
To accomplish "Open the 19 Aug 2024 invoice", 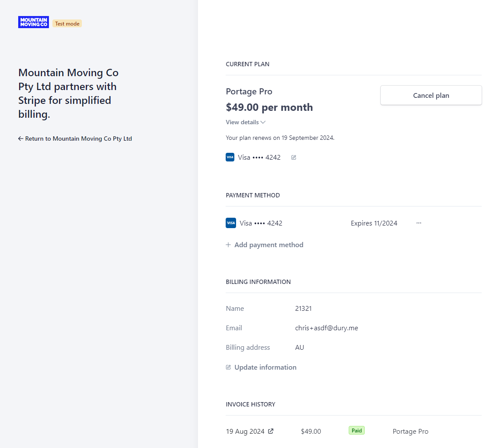I will [x=246, y=431].
